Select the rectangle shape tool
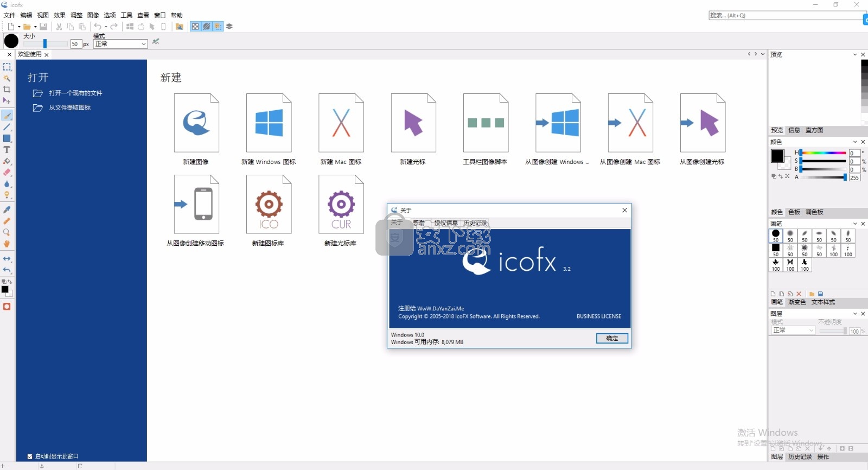This screenshot has width=868, height=470. click(7, 138)
